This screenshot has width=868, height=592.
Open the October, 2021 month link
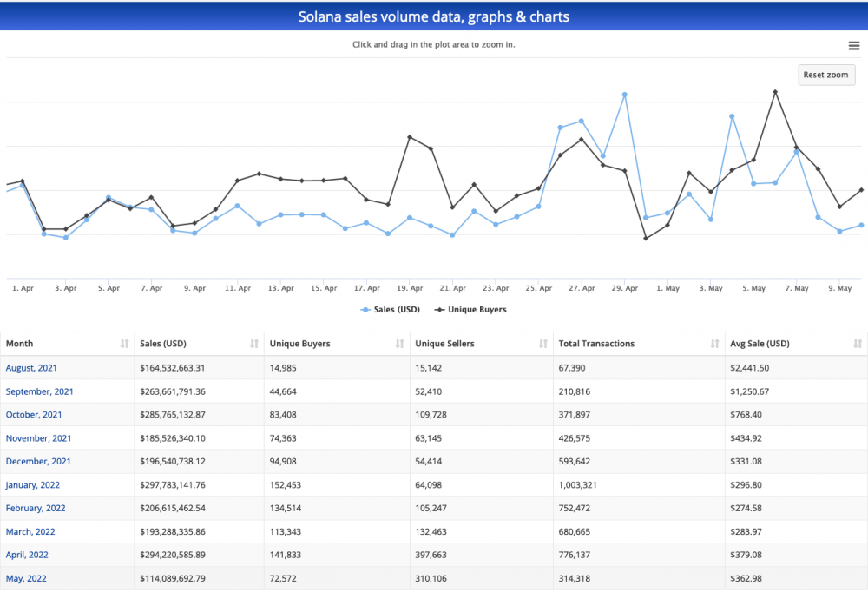tap(34, 415)
